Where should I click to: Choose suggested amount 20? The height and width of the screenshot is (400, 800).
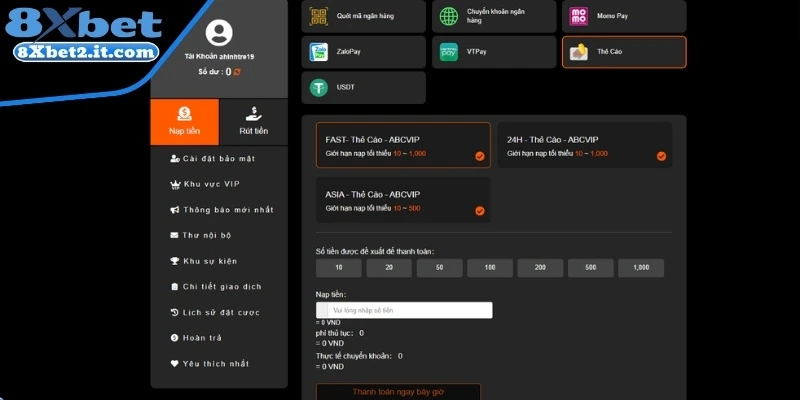pos(389,268)
